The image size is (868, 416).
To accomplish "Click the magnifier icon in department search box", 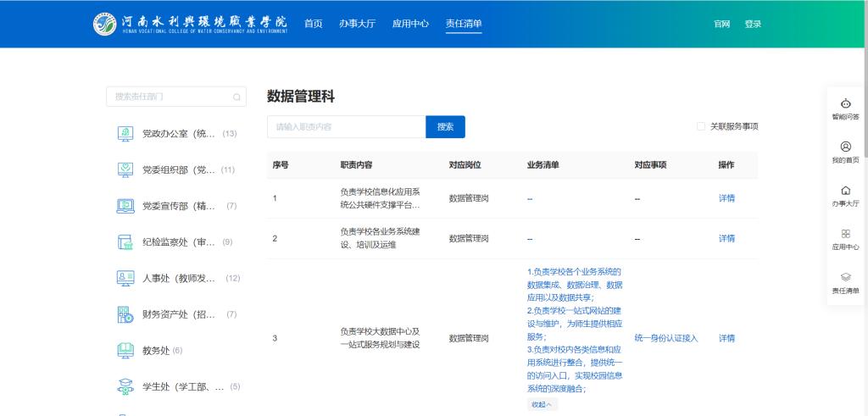I will pyautogui.click(x=236, y=97).
